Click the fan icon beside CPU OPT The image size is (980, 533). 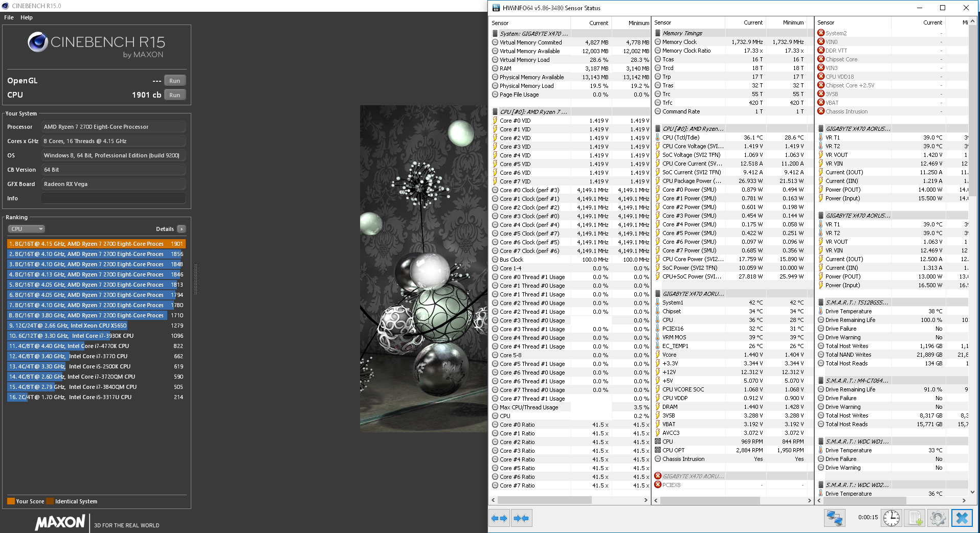658,450
